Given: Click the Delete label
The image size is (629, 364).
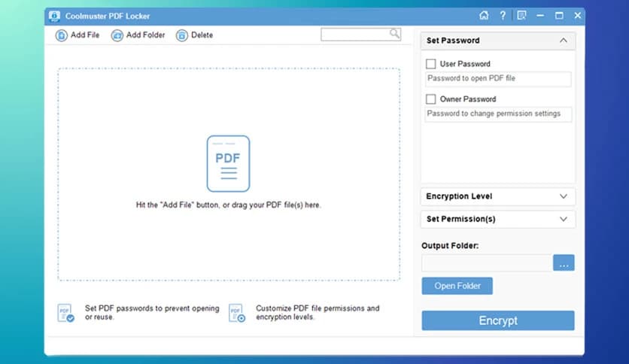Looking at the screenshot, I should pyautogui.click(x=202, y=35).
